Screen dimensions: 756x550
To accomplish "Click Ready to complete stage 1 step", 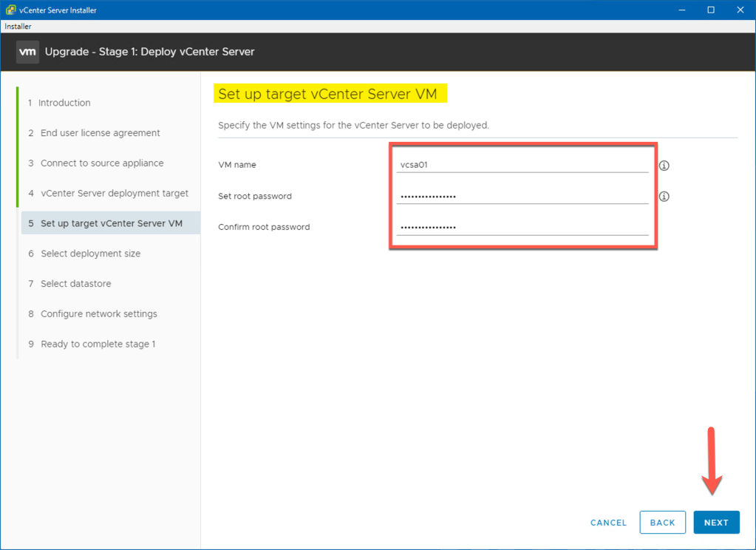I will [x=98, y=344].
